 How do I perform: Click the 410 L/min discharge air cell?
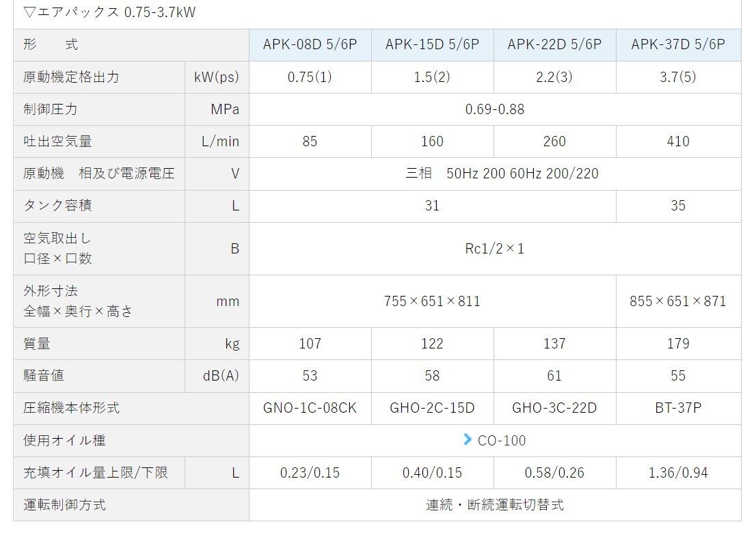point(677,141)
